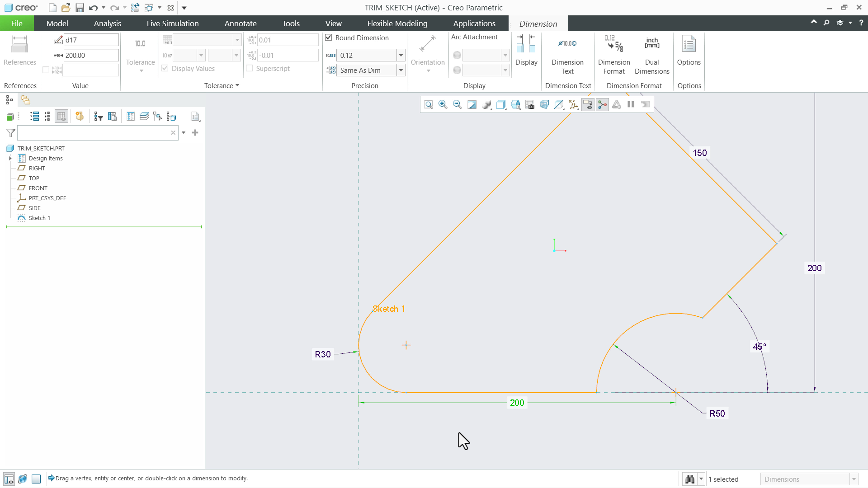Toggle the Superscript checkbox

coord(249,68)
